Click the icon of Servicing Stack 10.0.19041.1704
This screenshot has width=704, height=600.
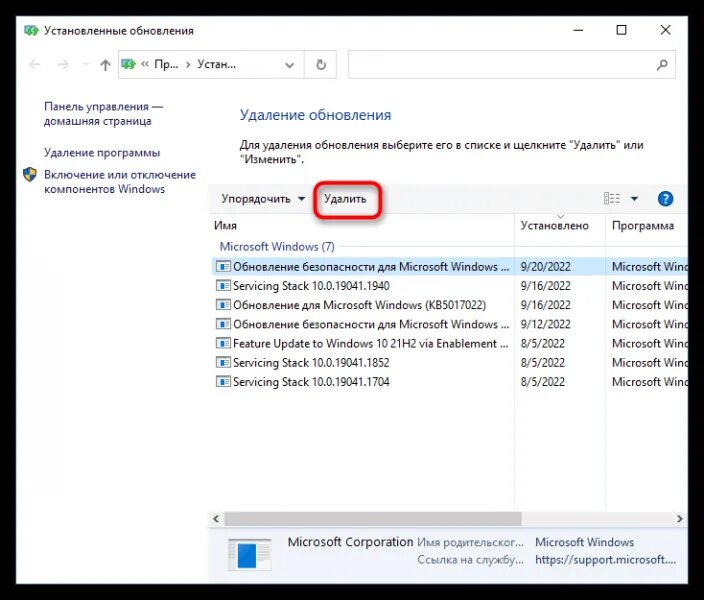[x=223, y=382]
